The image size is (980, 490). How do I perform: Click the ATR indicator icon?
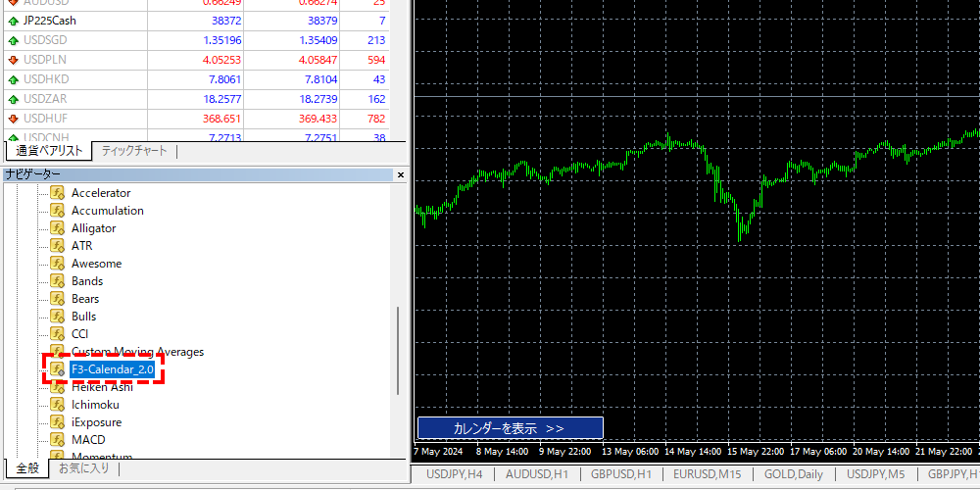(58, 246)
